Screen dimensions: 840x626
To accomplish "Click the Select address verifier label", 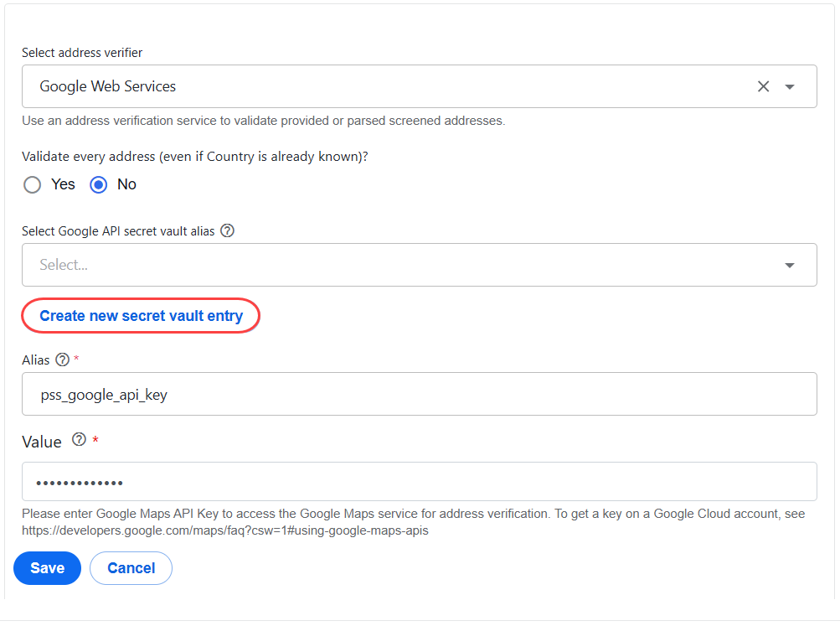I will pyautogui.click(x=82, y=53).
